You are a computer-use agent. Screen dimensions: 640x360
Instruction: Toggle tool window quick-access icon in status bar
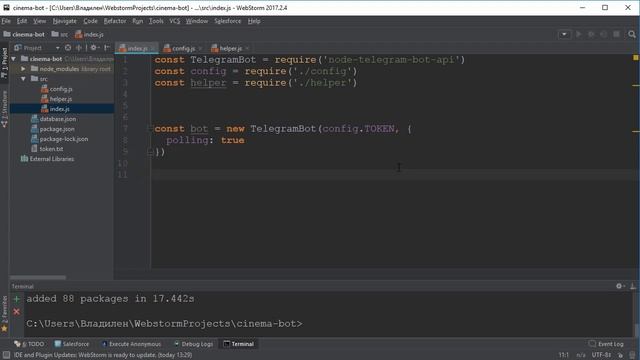[x=6, y=355]
